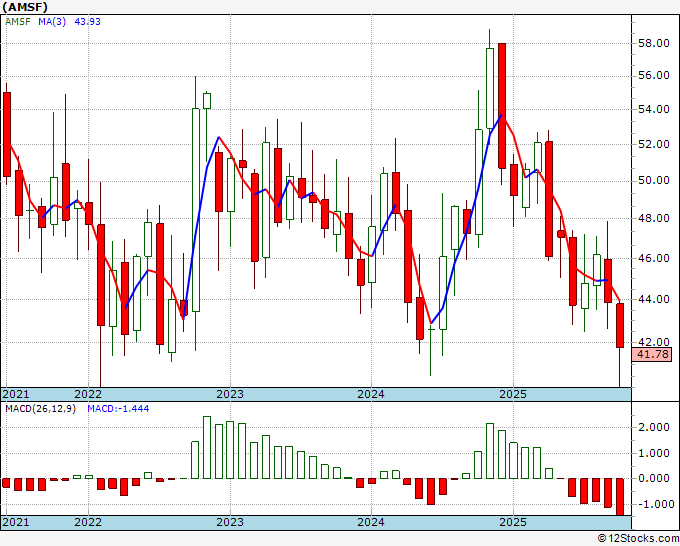This screenshot has width=680, height=546.
Task: Click the 2021 label on price timeline
Action: [16, 394]
